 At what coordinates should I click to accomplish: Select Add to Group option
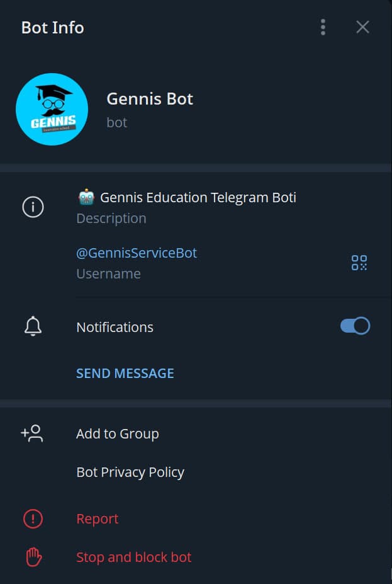click(117, 433)
